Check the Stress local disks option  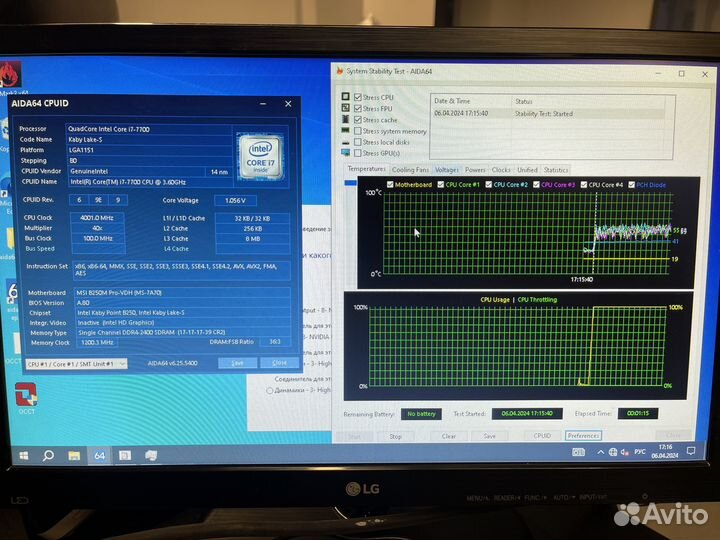click(358, 142)
